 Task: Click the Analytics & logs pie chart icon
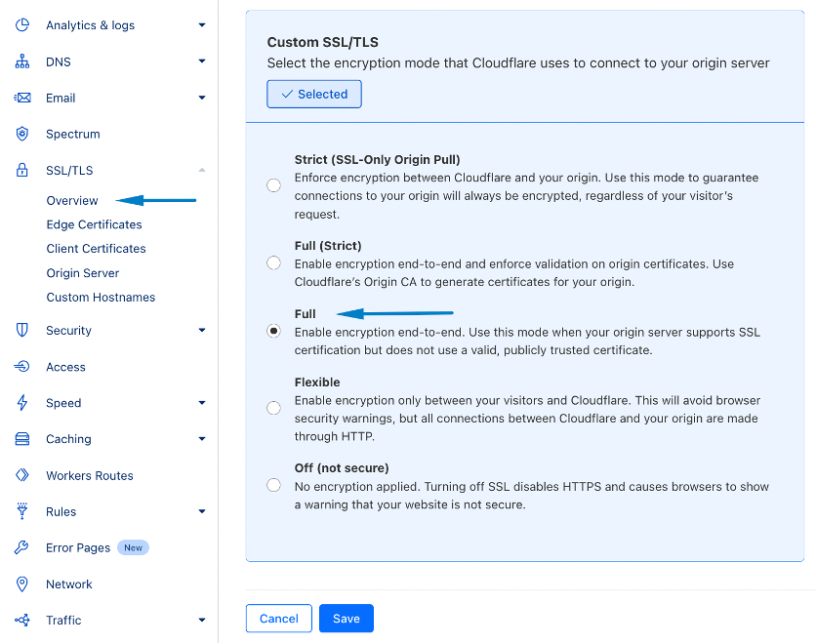point(21,24)
